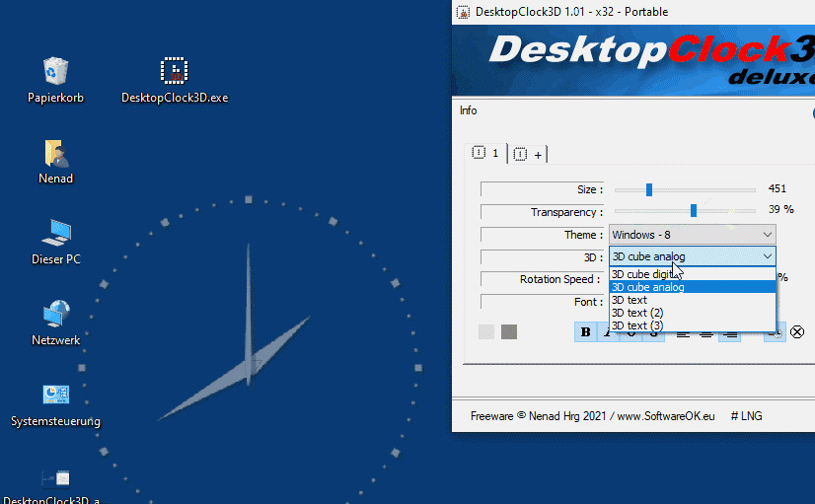Choose the 3D text (2) option
The width and height of the screenshot is (815, 504).
[x=693, y=313]
